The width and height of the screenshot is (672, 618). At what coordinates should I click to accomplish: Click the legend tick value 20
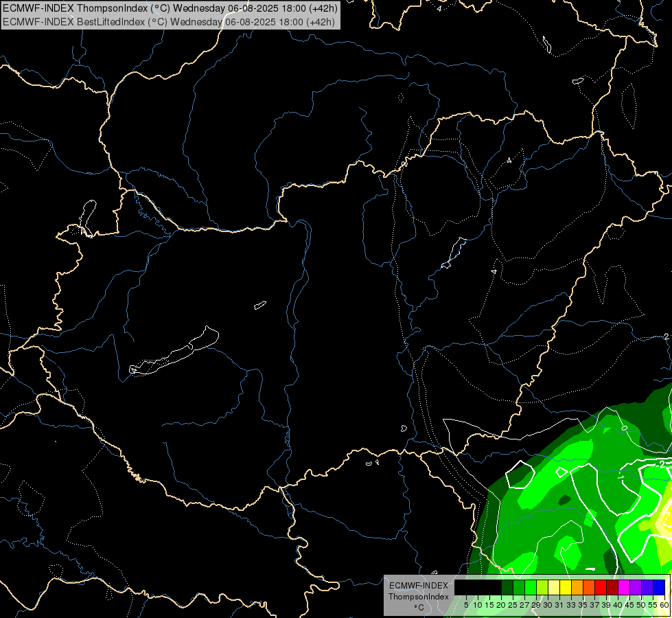(501, 605)
